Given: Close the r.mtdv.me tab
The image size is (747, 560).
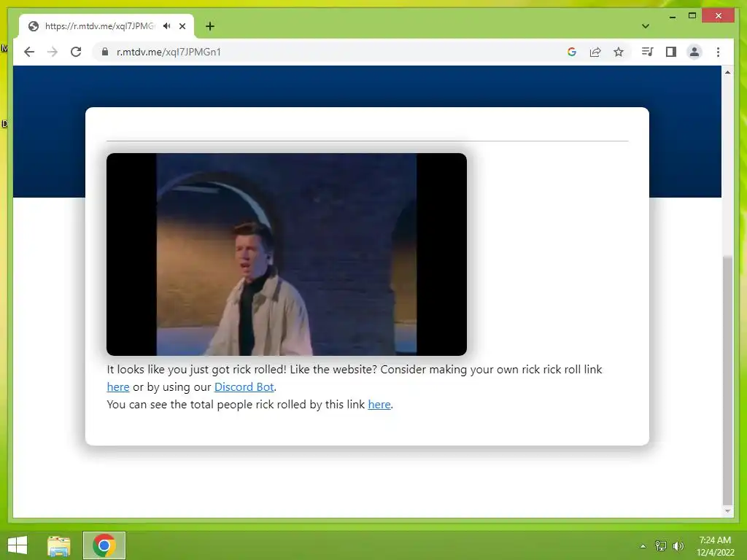Looking at the screenshot, I should [x=182, y=26].
